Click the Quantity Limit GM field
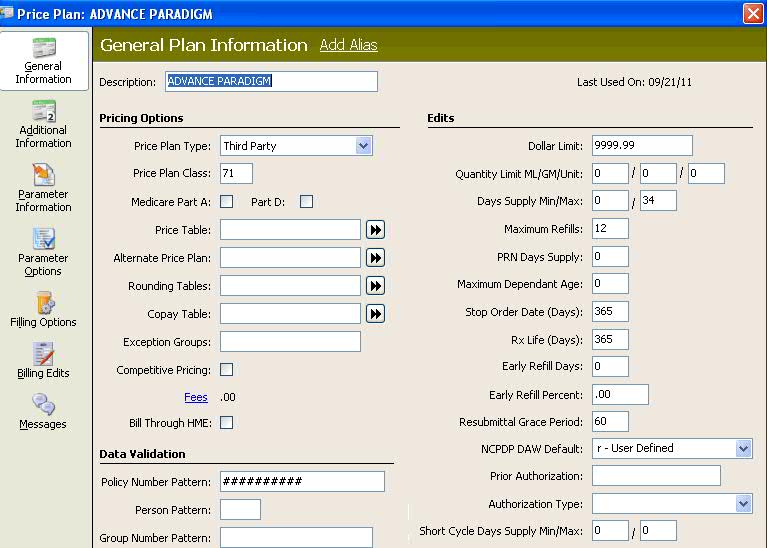 [x=658, y=173]
